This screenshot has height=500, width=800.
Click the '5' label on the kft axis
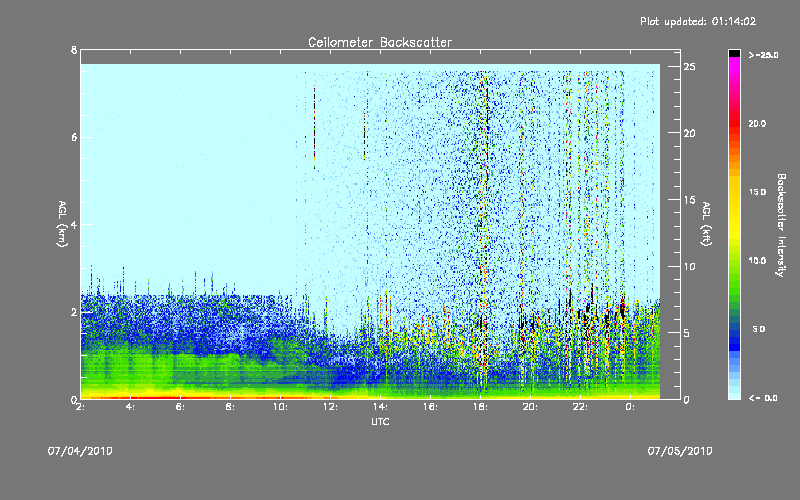tap(687, 333)
